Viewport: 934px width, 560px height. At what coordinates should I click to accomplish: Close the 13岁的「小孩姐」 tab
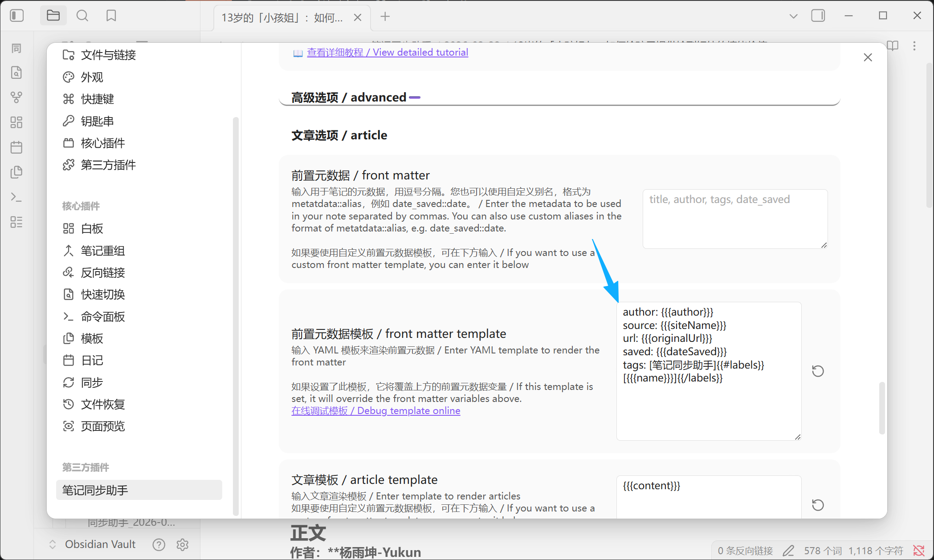[x=357, y=17]
